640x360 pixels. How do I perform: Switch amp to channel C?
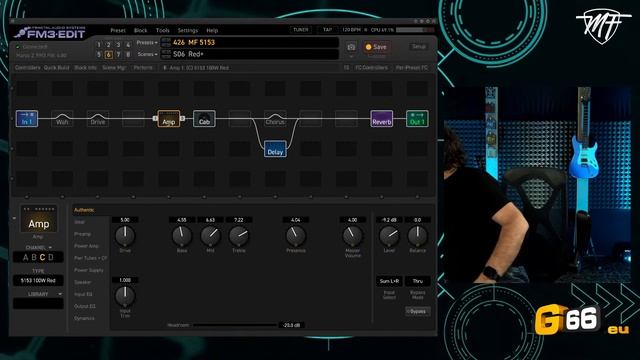42,257
